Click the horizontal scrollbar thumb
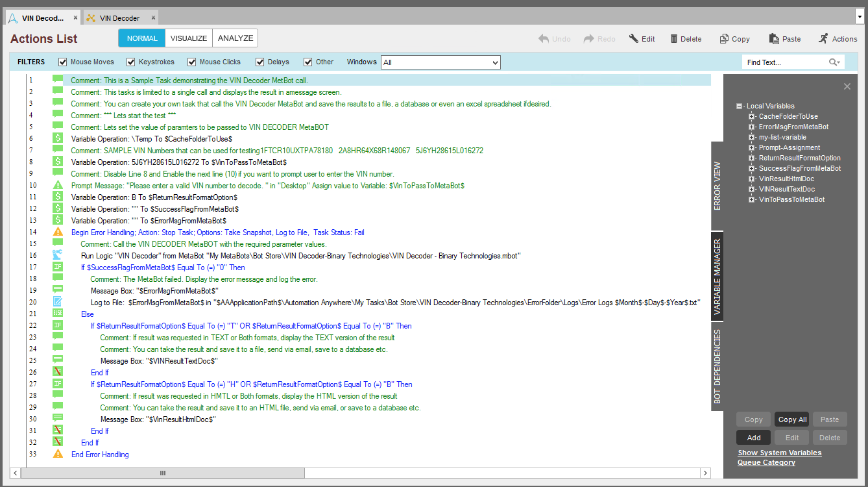Viewport: 868px width, 487px height. click(163, 473)
